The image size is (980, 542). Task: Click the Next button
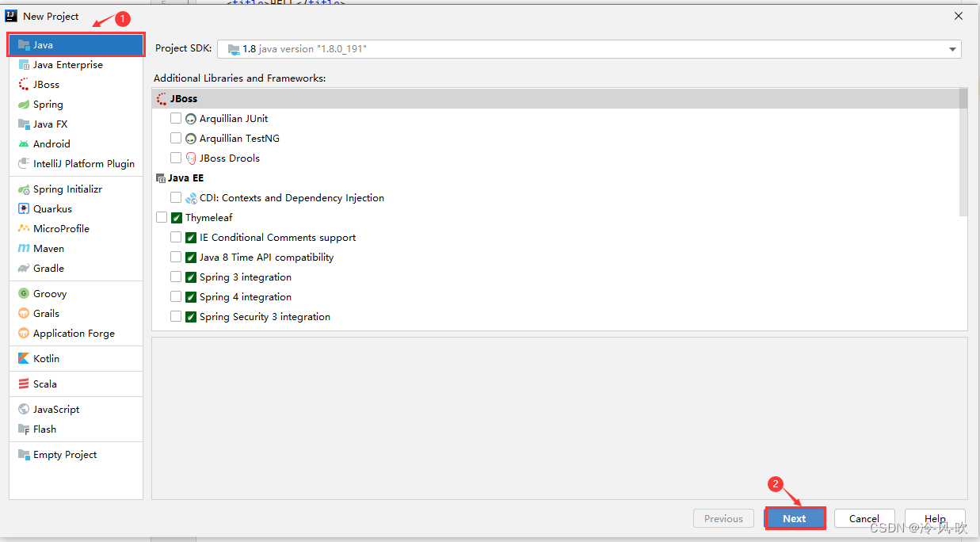[795, 518]
